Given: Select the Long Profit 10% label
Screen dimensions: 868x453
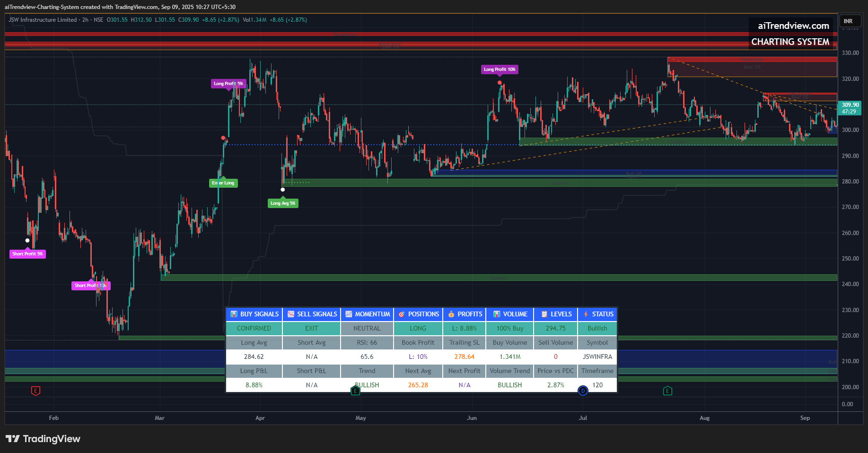Looking at the screenshot, I should coord(500,70).
